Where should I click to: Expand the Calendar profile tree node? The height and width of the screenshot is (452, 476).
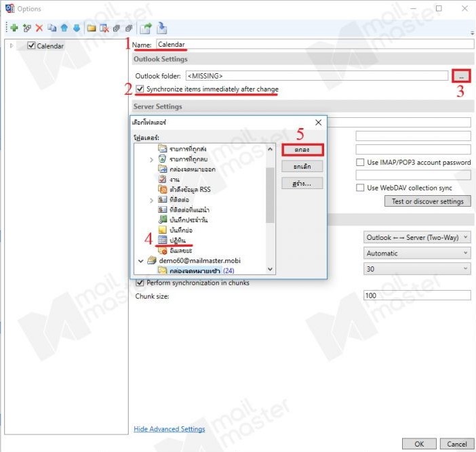click(x=12, y=45)
